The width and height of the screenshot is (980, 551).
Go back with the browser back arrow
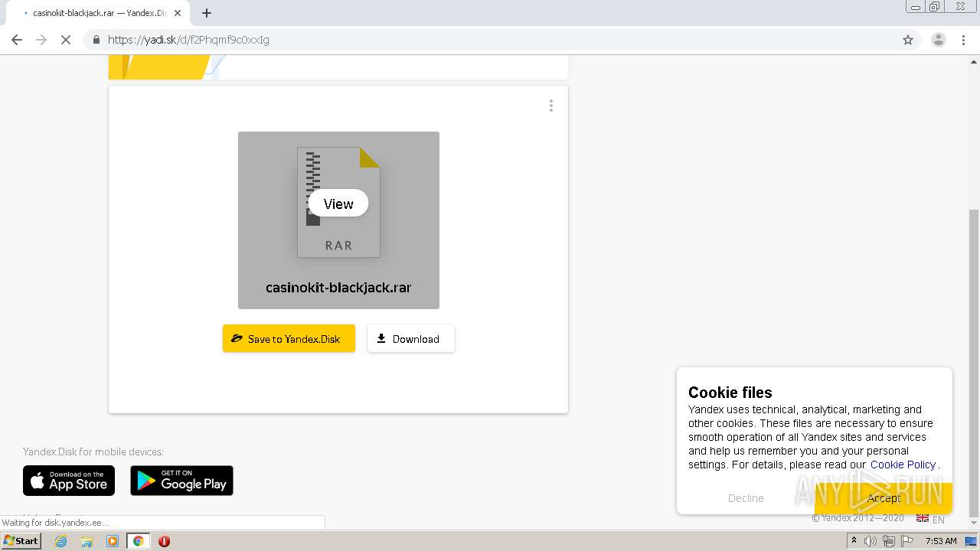(17, 40)
